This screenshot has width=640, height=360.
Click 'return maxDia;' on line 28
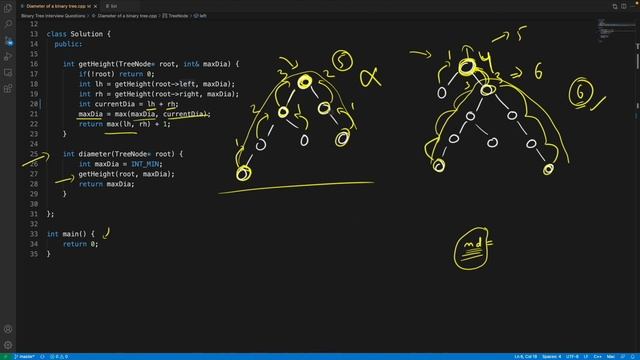107,184
